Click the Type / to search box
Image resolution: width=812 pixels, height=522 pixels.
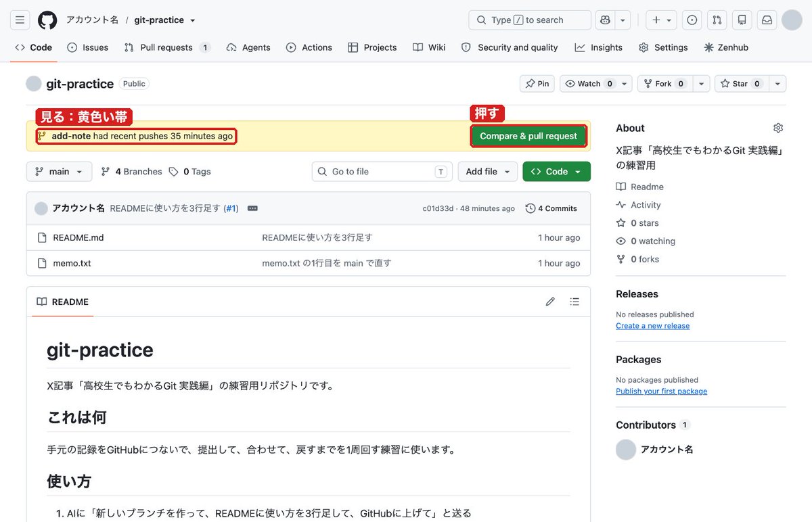530,20
